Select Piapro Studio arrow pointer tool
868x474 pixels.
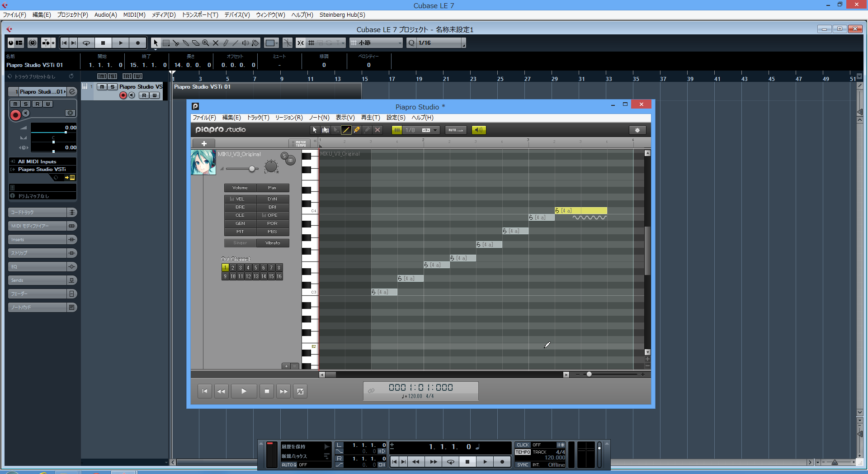pyautogui.click(x=315, y=130)
